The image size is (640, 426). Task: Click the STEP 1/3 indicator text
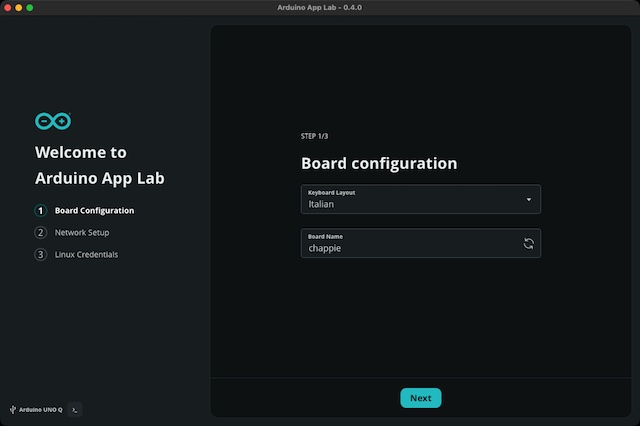pos(314,136)
